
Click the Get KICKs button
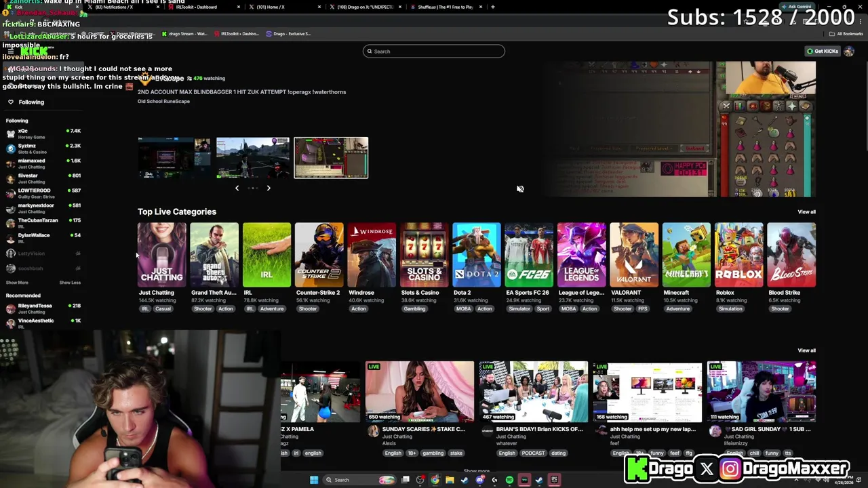[x=822, y=52]
